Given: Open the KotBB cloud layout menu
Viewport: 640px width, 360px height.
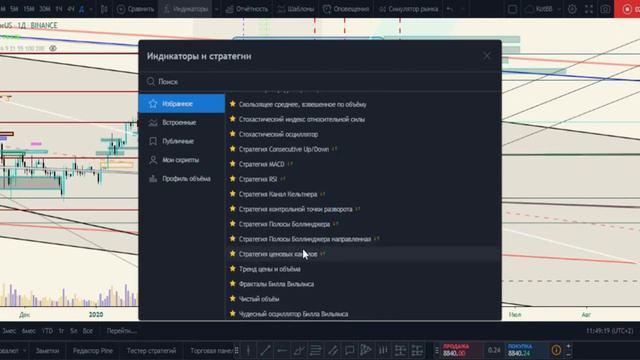Looking at the screenshot, I should click(539, 9).
